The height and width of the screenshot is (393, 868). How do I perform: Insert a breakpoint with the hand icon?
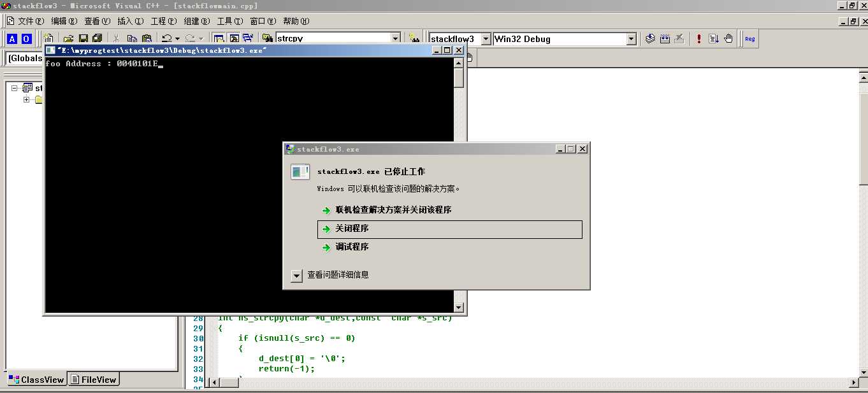pyautogui.click(x=728, y=39)
